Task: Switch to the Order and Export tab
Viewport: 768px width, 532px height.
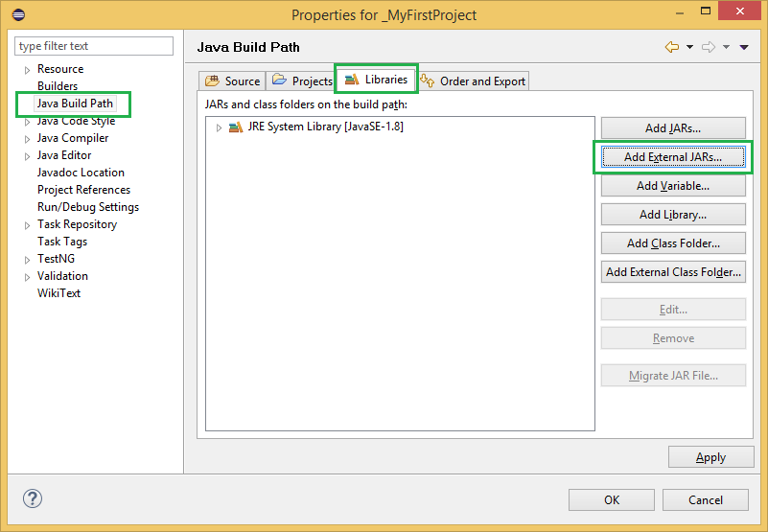Action: point(474,81)
